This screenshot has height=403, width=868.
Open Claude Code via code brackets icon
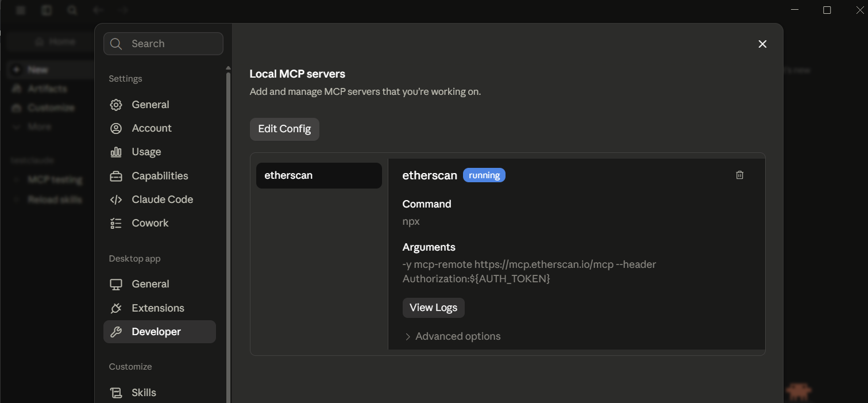tap(116, 199)
